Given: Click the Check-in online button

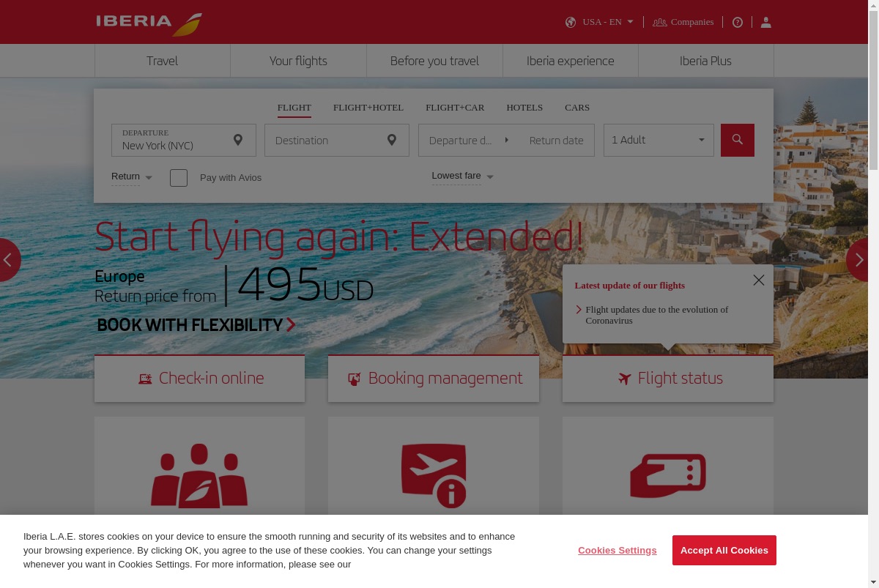Looking at the screenshot, I should 199,379.
